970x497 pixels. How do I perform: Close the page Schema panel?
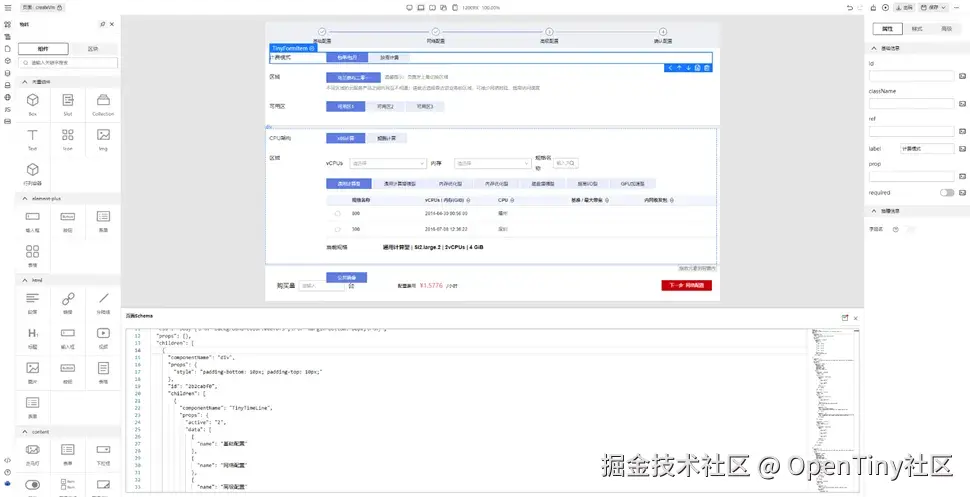pyautogui.click(x=856, y=318)
